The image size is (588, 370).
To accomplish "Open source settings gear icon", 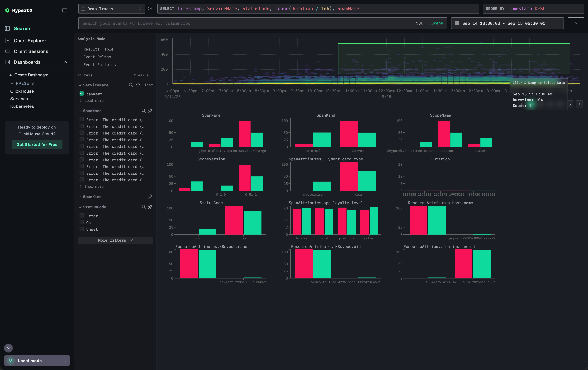I will 150,9.
